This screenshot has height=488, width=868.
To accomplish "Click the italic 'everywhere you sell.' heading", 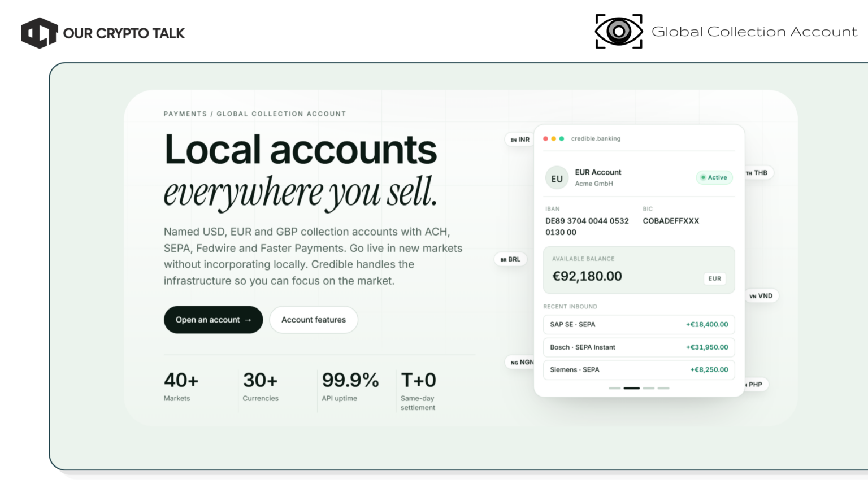I will (x=301, y=192).
